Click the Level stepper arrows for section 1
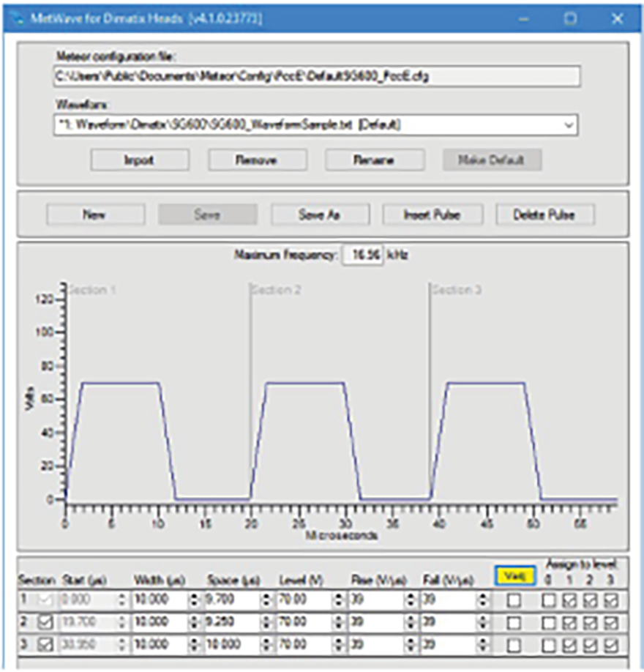Viewport: 644px width, 672px height. coord(339,600)
